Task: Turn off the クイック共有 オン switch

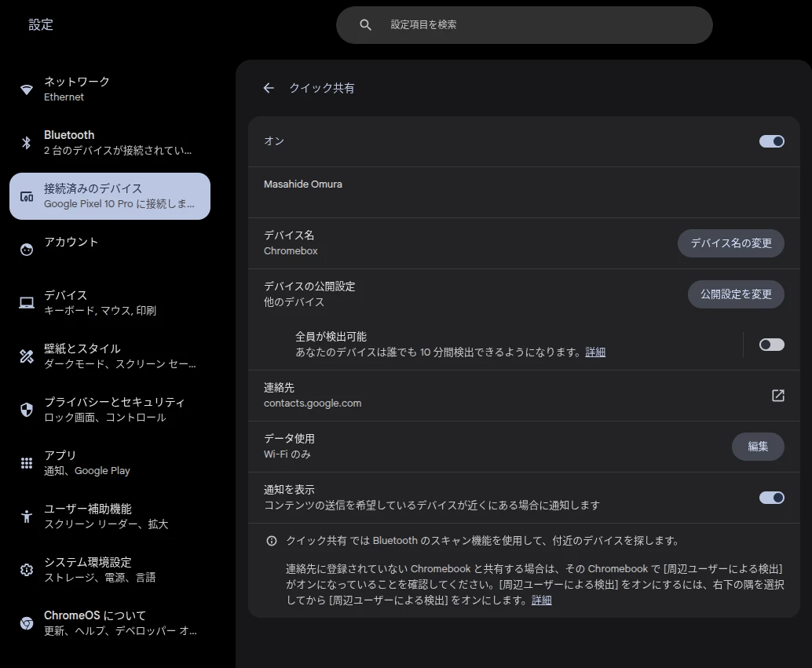Action: 771,141
